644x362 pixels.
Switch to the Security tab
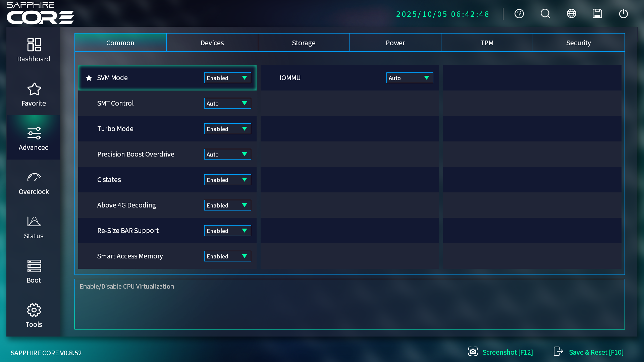(578, 43)
